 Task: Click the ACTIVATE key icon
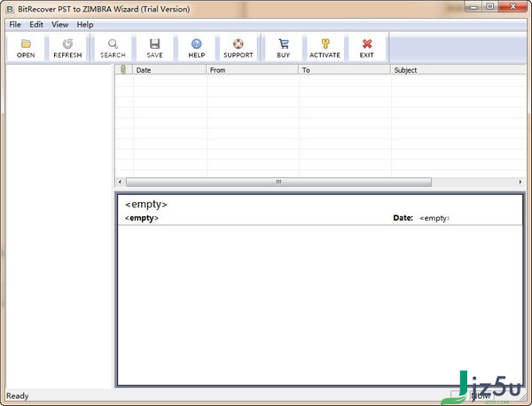coord(325,48)
